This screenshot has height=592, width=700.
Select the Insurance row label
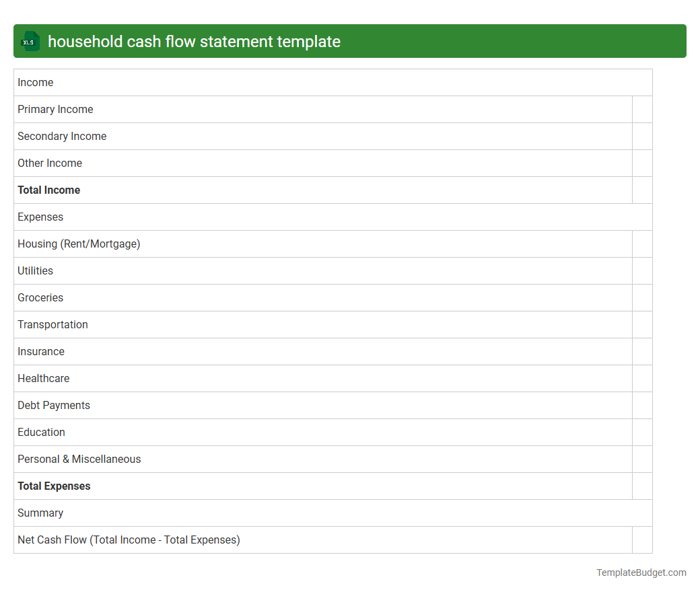point(41,351)
